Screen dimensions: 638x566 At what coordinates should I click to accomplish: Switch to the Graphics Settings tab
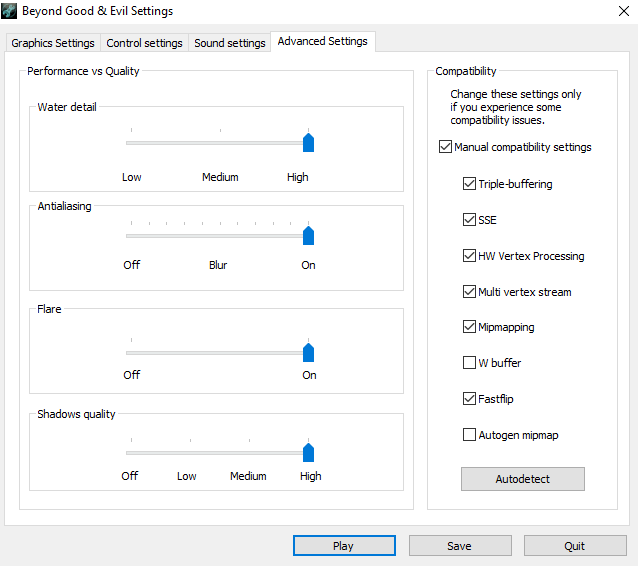pos(53,43)
